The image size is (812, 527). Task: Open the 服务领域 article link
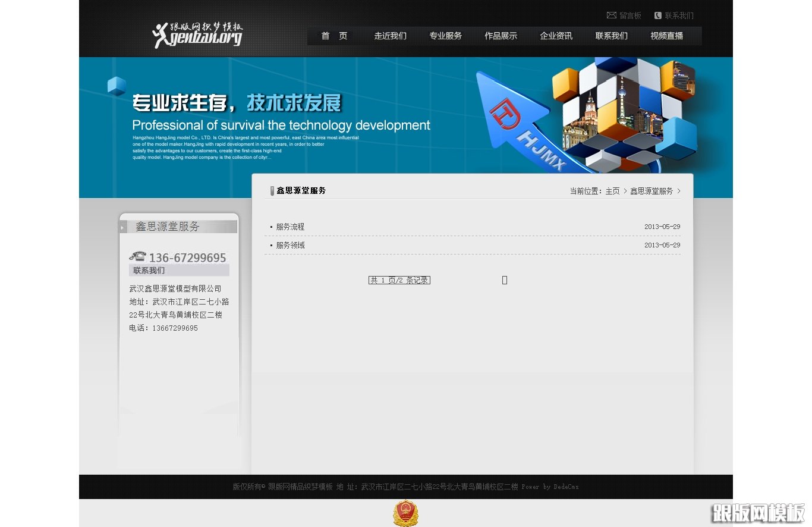290,245
